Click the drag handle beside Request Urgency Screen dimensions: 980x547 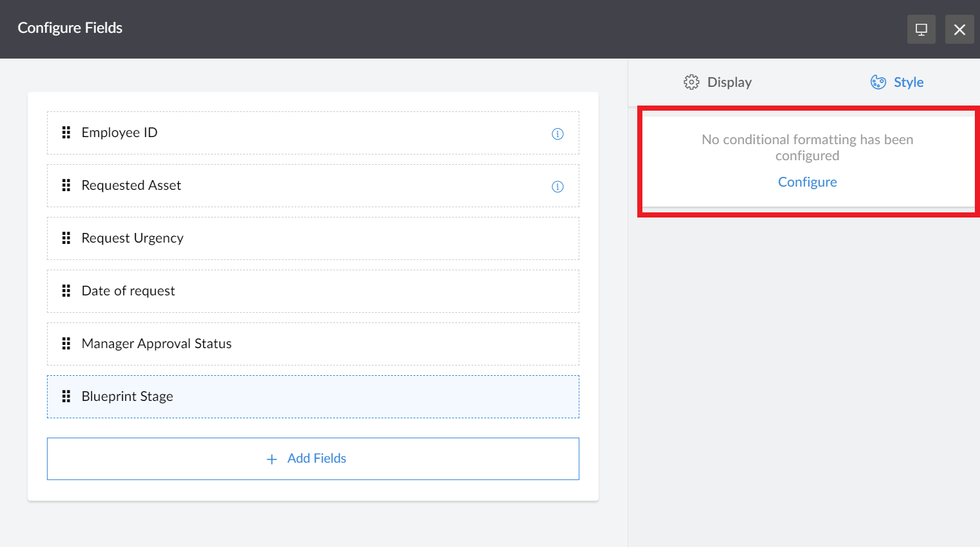click(65, 238)
